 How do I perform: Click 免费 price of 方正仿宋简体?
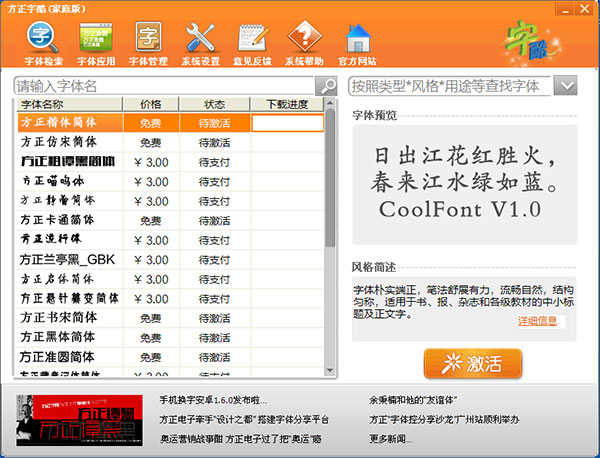[x=150, y=143]
